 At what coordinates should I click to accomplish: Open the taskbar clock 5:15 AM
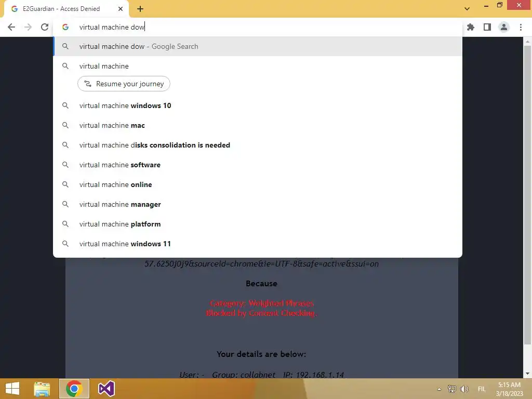coord(509,389)
